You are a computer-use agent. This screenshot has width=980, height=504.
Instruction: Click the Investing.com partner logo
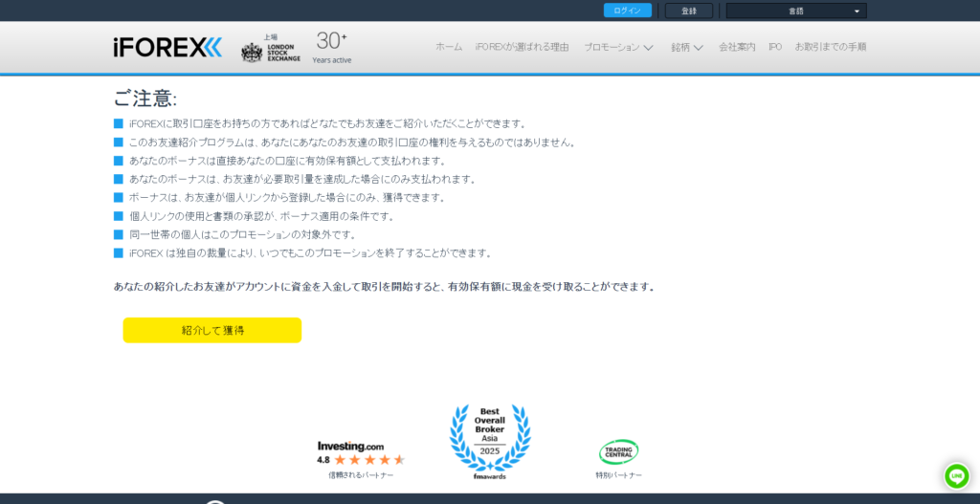point(350,447)
